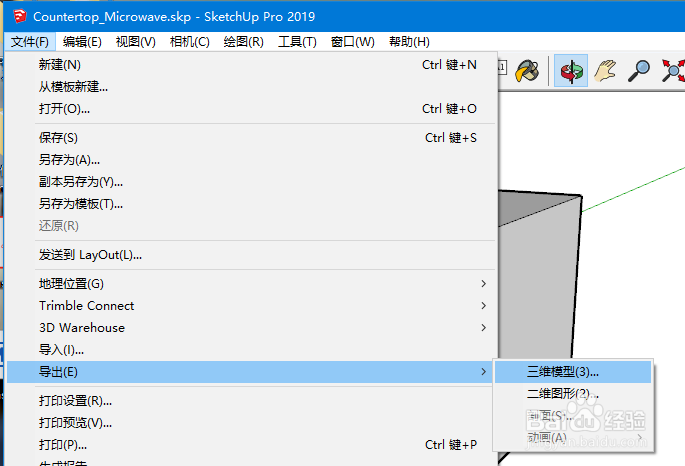Viewport: 685px width, 466px height.
Task: Choose 保存(S) menu entry
Action: tap(251, 138)
